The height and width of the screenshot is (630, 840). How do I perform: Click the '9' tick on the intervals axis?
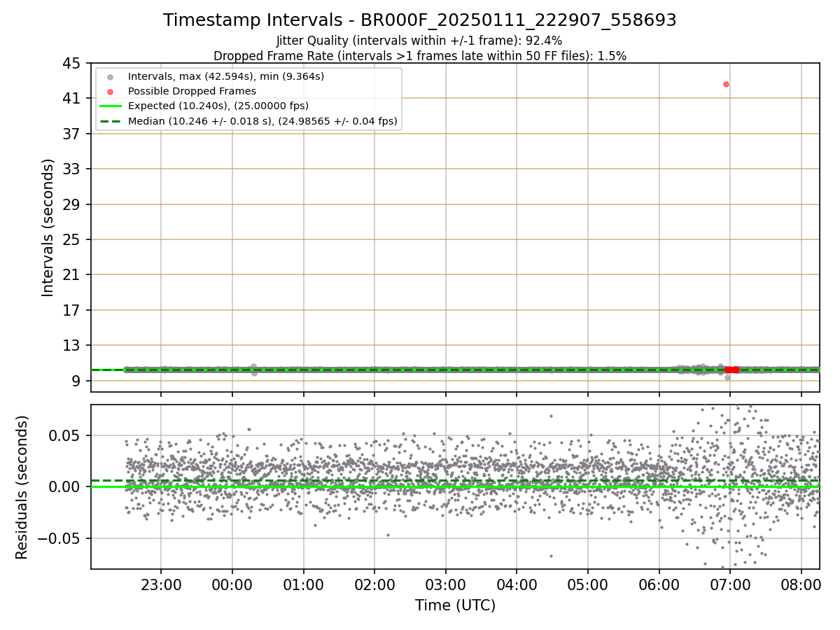tap(78, 381)
